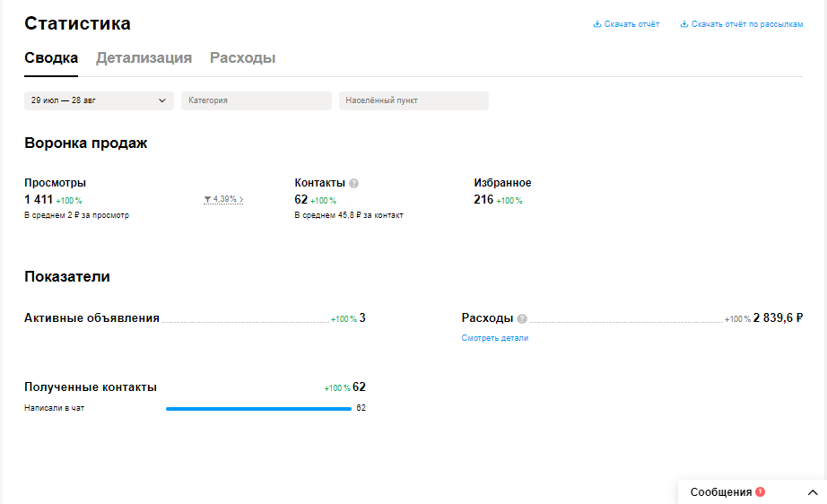
Task: Click the help icon next to Контакты
Action: 354,184
